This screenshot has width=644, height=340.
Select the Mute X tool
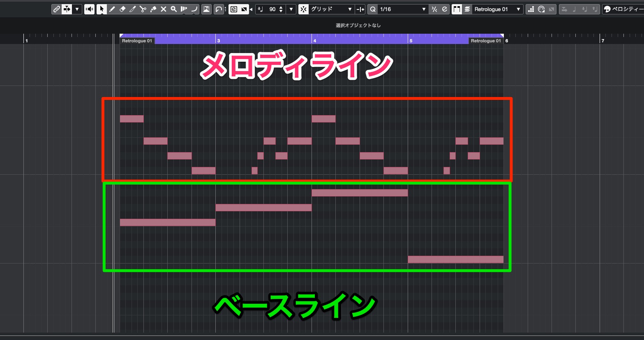click(163, 9)
